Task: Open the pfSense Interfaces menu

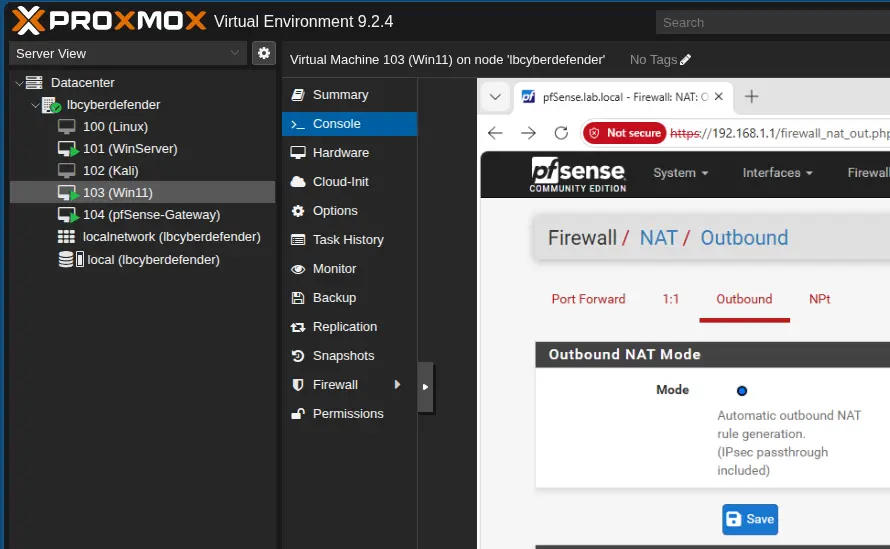Action: point(777,173)
